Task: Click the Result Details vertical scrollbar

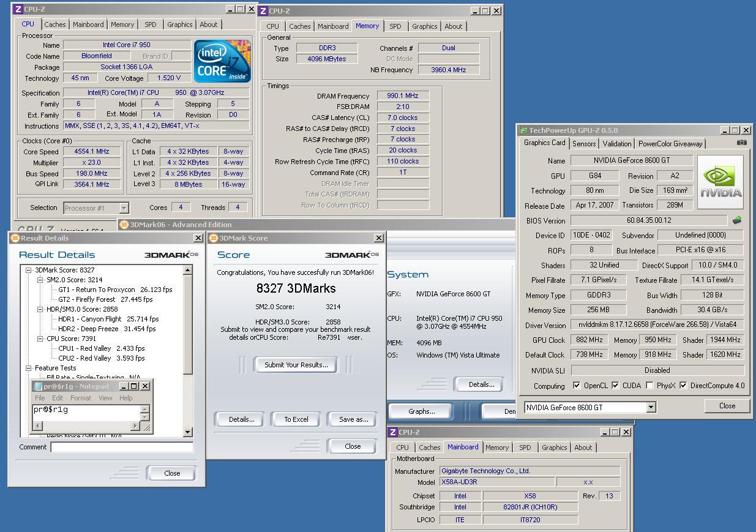Action: point(188,351)
